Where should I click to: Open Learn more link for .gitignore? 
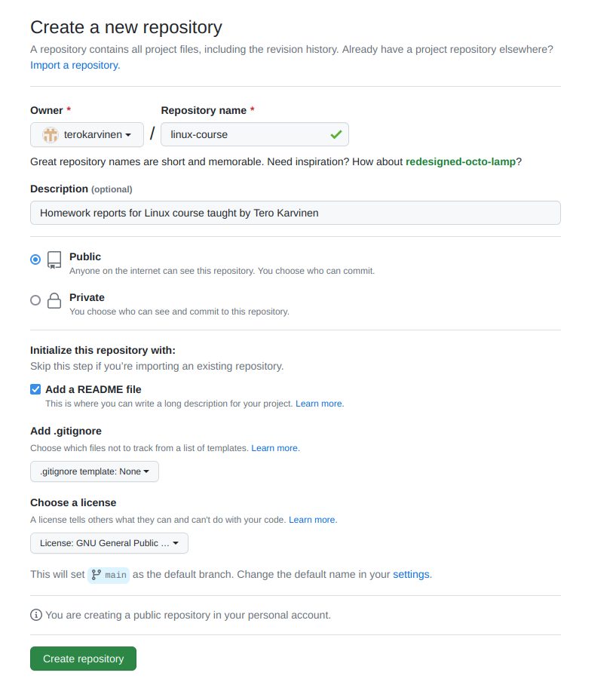pyautogui.click(x=275, y=448)
